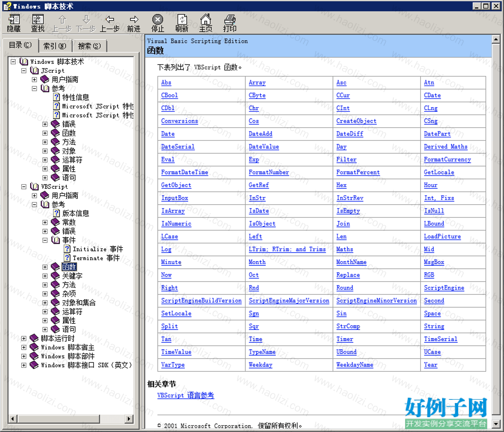Expand the JScript 用户指南 node
The width and height of the screenshot is (504, 432).
[34, 80]
